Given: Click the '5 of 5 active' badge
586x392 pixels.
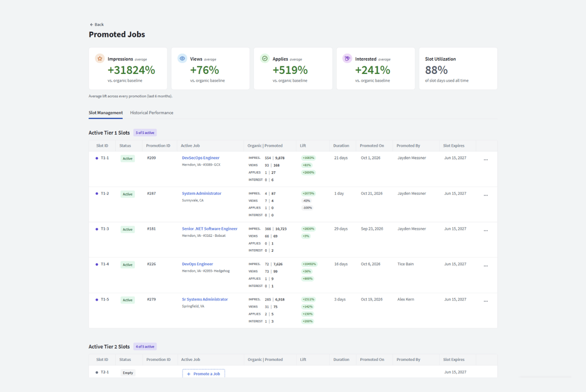Looking at the screenshot, I should click(145, 133).
